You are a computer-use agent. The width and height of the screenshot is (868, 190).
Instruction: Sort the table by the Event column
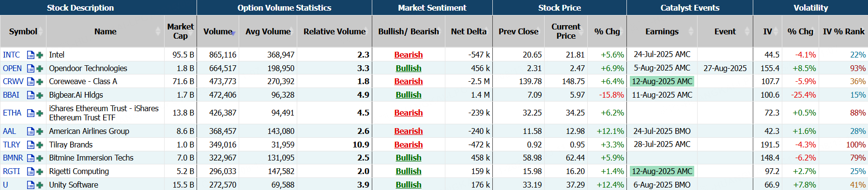[x=725, y=31]
